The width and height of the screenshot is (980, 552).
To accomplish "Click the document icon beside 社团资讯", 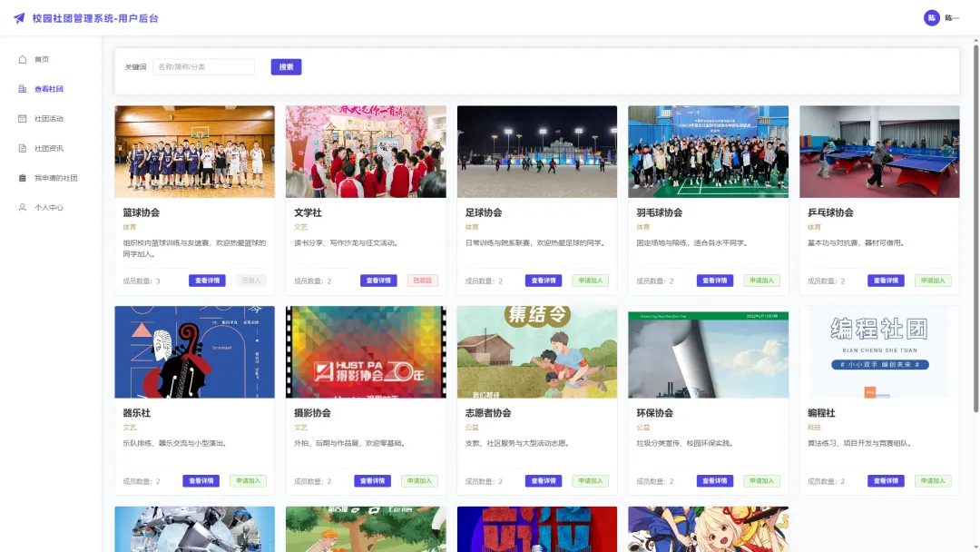I will (x=23, y=148).
